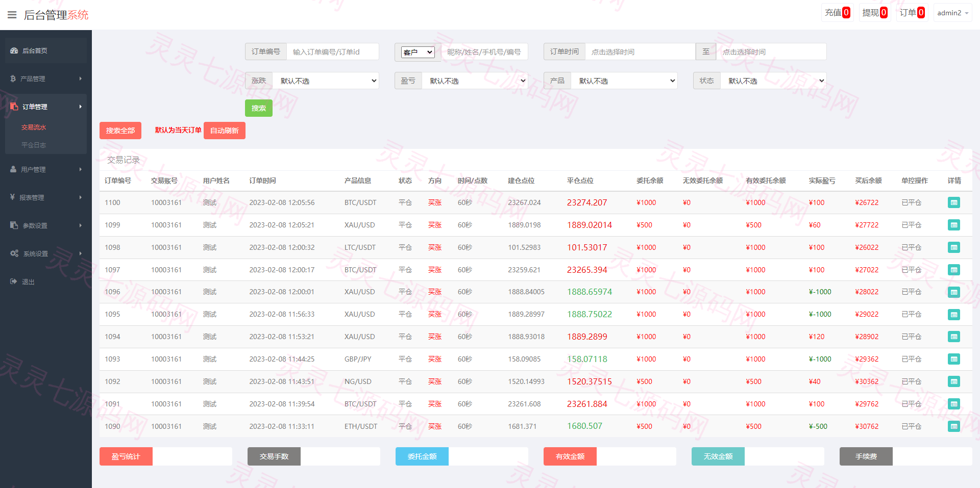Go to 后台首页 dashboard in sidebar

pyautogui.click(x=46, y=50)
